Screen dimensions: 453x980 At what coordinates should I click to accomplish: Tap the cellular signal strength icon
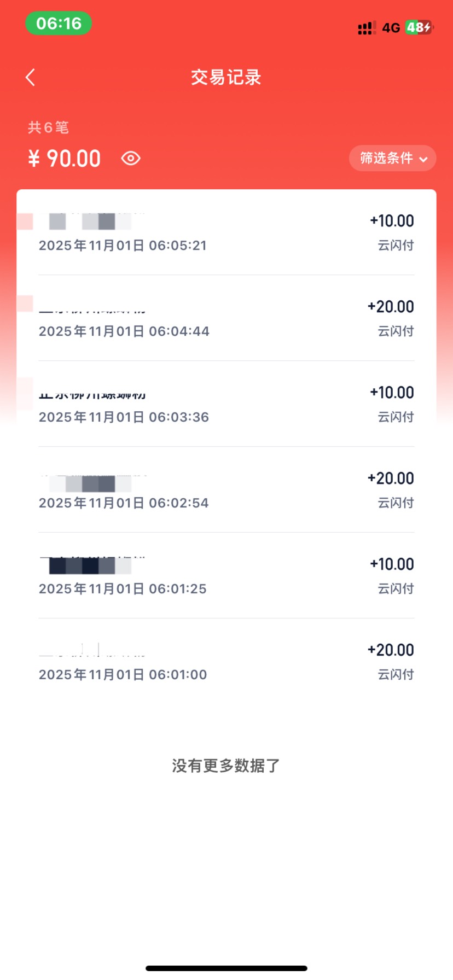367,28
